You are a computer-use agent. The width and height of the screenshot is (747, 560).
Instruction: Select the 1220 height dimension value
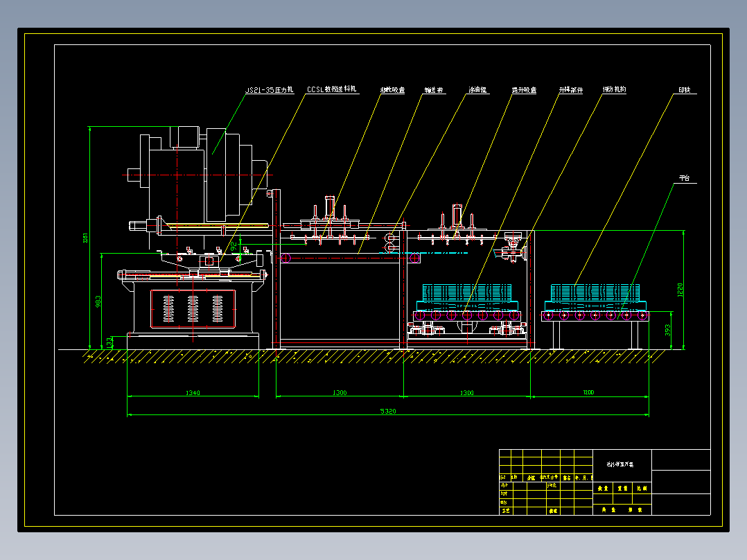(x=680, y=290)
